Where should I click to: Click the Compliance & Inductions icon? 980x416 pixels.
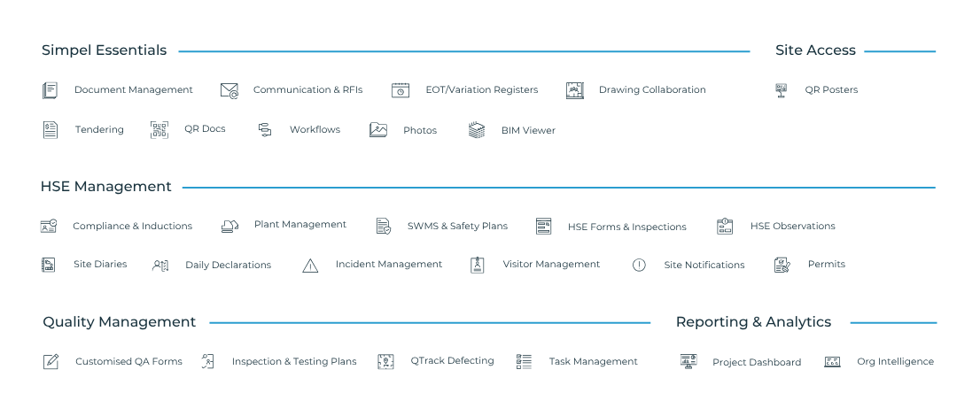(49, 226)
